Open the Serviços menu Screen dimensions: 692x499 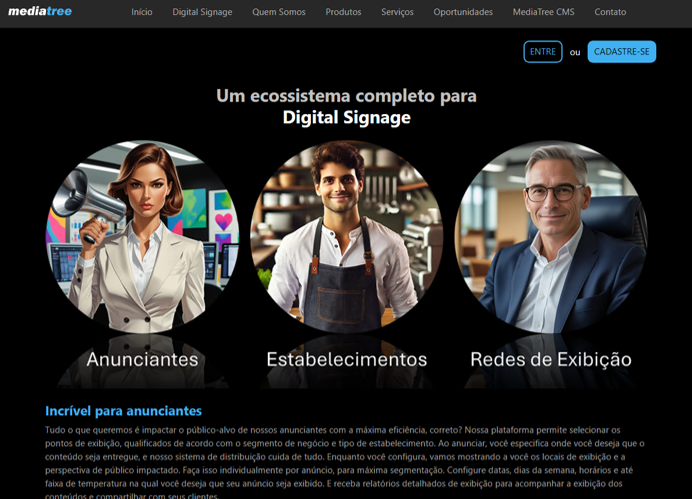397,12
